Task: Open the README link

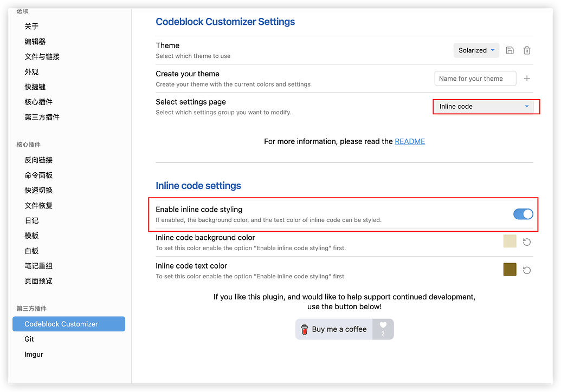Action: coord(409,141)
